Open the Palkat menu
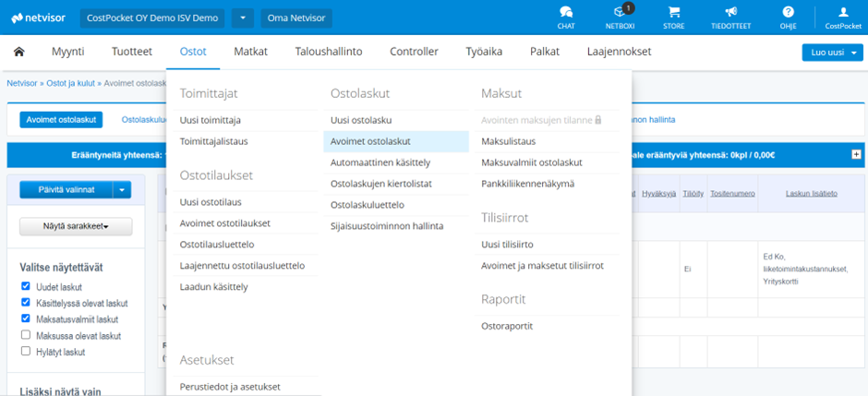This screenshot has height=396, width=868. (545, 52)
